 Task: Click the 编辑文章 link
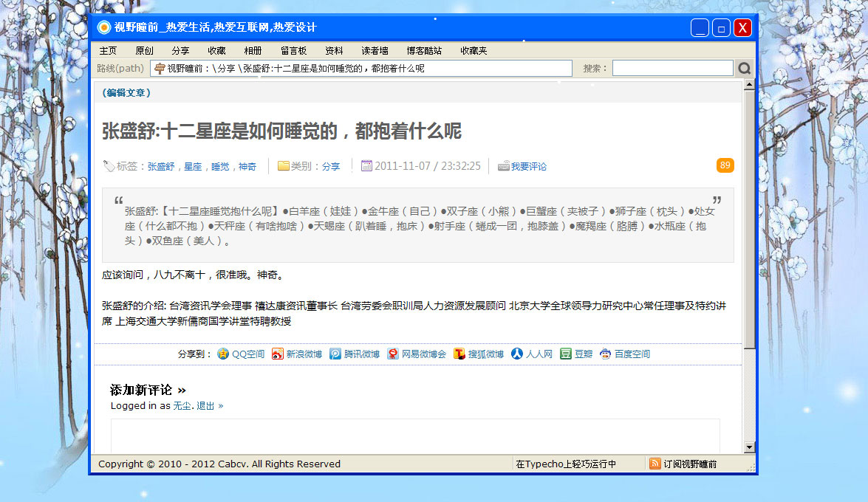point(126,93)
